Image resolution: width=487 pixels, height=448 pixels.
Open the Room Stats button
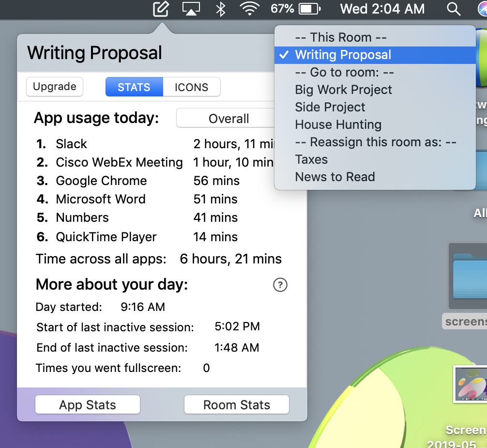(237, 405)
